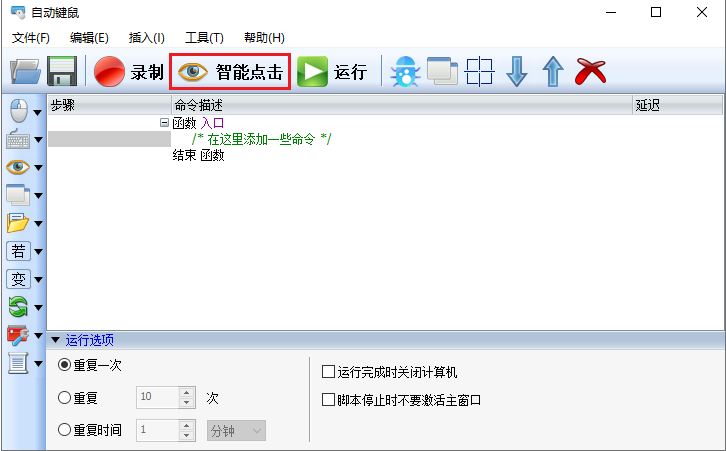Click the window command sidebar icon
Screen dimensions: 726x451
(x=18, y=195)
